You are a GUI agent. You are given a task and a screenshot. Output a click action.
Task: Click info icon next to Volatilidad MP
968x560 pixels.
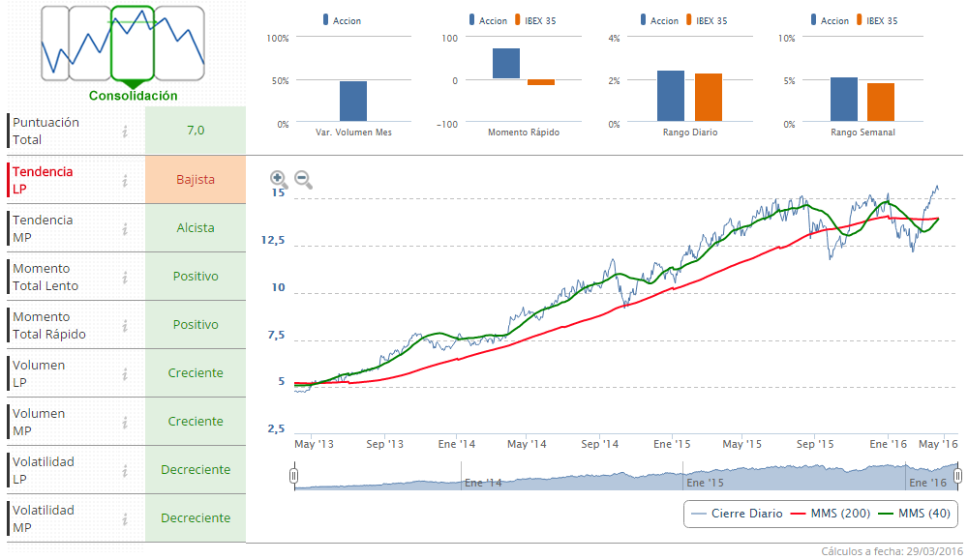pyautogui.click(x=125, y=518)
